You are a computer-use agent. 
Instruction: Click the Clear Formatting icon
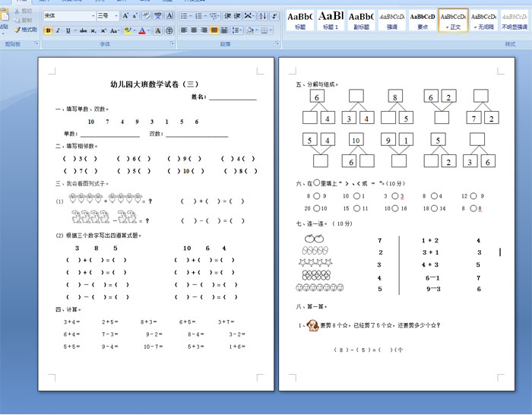pos(146,16)
